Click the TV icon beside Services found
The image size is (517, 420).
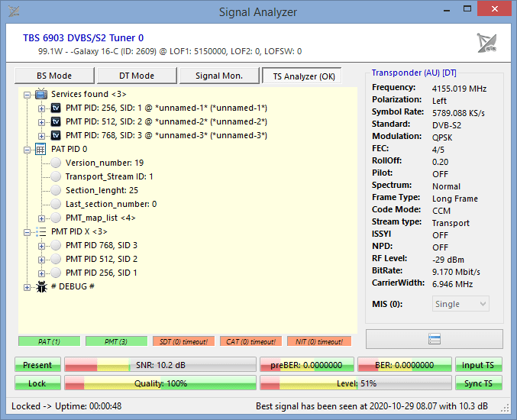(41, 94)
